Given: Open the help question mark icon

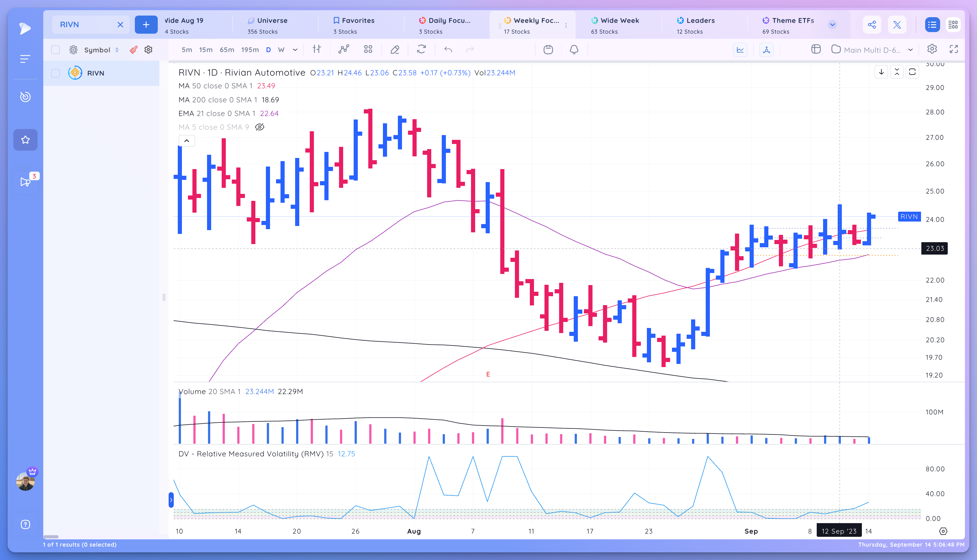Looking at the screenshot, I should click(x=25, y=524).
